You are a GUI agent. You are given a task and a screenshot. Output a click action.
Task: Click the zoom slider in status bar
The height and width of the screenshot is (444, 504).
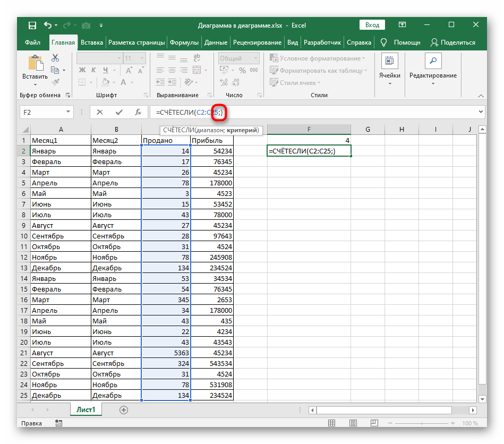click(x=421, y=423)
